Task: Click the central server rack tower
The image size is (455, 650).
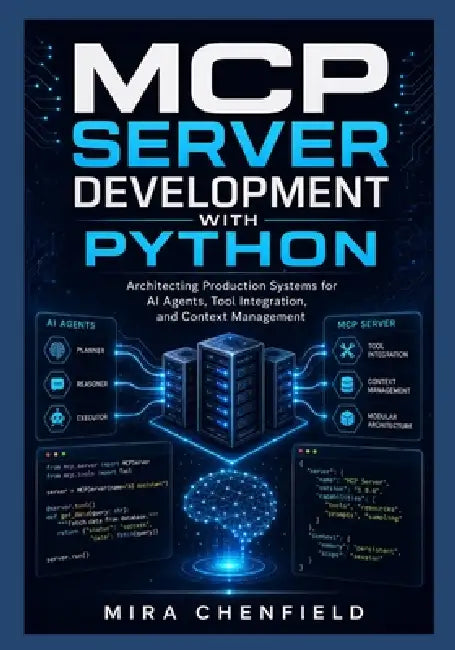Action: tap(230, 388)
